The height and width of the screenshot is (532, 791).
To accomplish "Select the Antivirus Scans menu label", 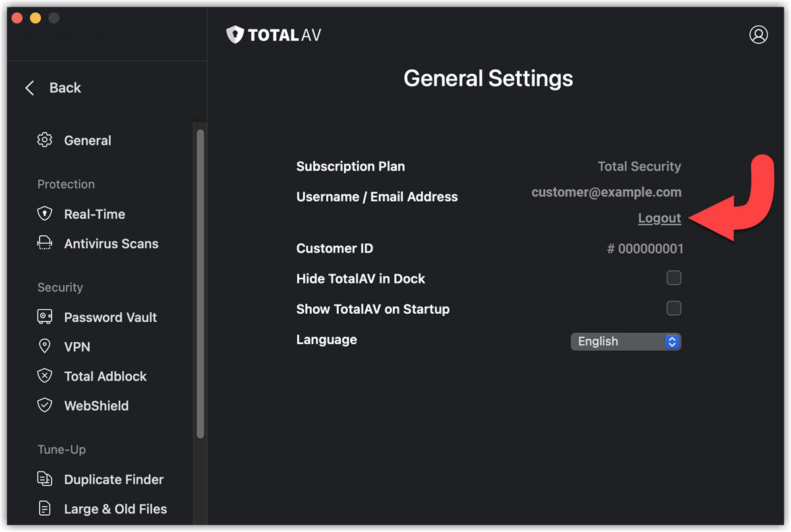I will [x=111, y=244].
